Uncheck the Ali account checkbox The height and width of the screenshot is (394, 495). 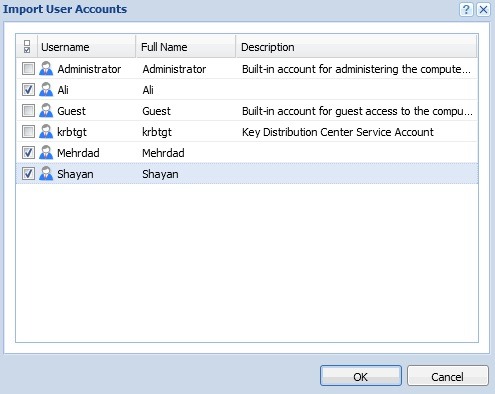pyautogui.click(x=28, y=90)
